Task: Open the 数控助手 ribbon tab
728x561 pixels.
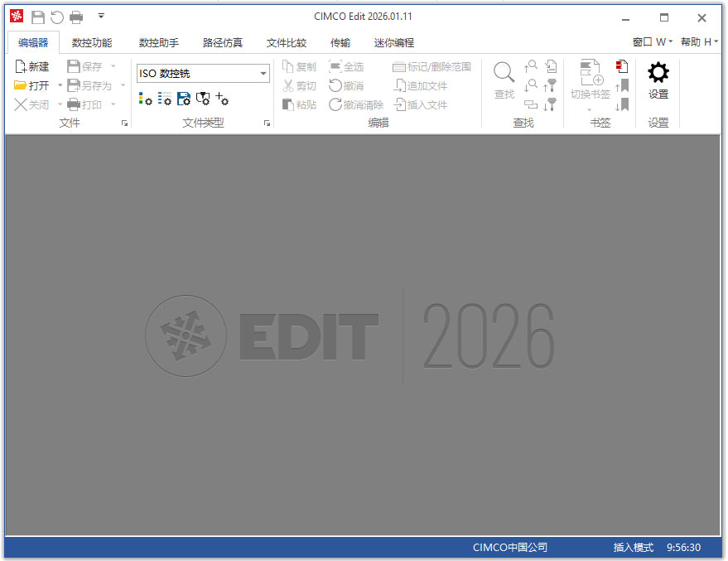Action: (x=159, y=43)
